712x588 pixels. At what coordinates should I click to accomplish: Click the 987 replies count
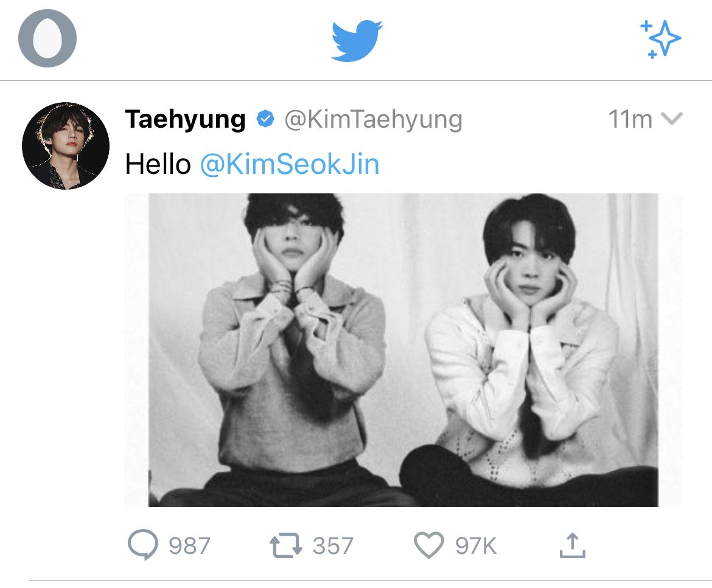coord(189,546)
